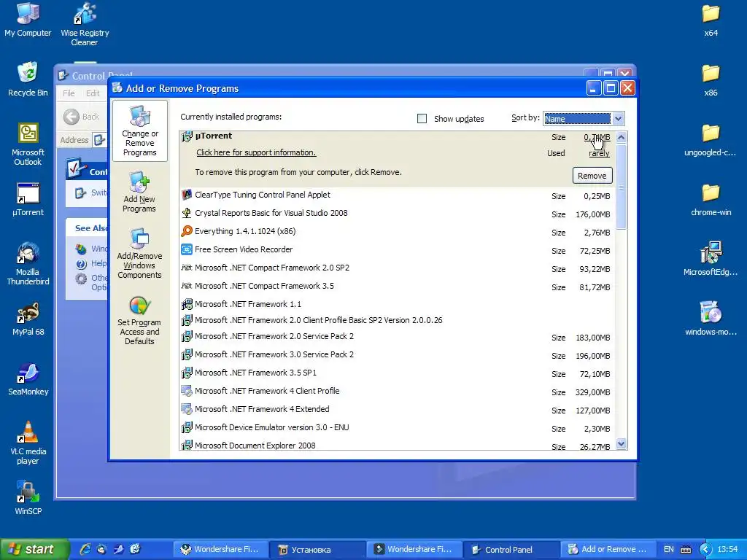Select Microsoft .NET Framework 4 Extended entry
Viewport: 747px width, 560px height.
coord(398,410)
